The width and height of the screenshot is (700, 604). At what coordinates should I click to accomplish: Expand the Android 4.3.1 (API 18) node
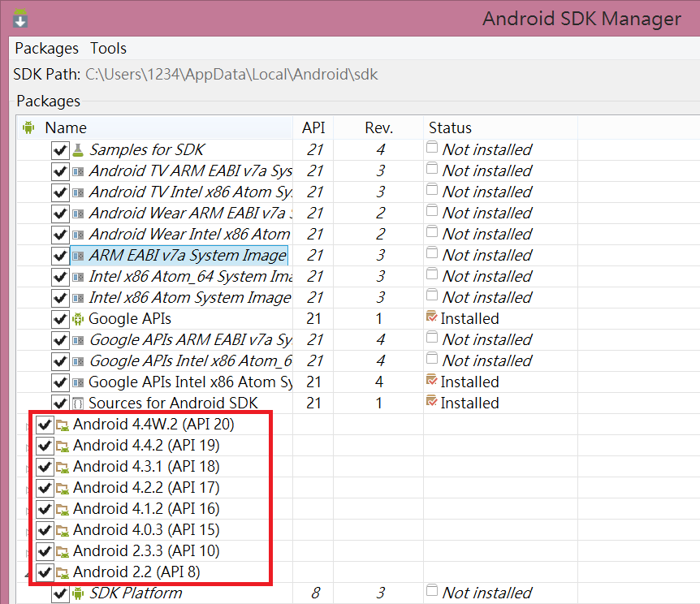coord(28,468)
